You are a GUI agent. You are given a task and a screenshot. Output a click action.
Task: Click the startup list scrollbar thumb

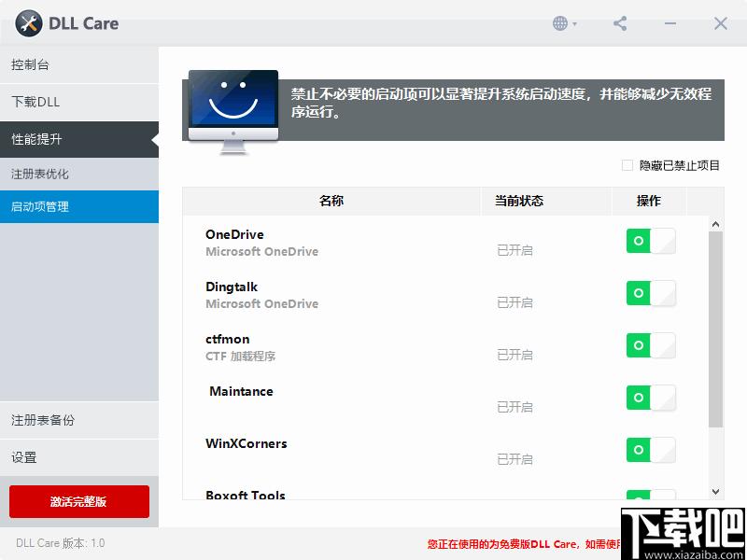[x=715, y=329]
